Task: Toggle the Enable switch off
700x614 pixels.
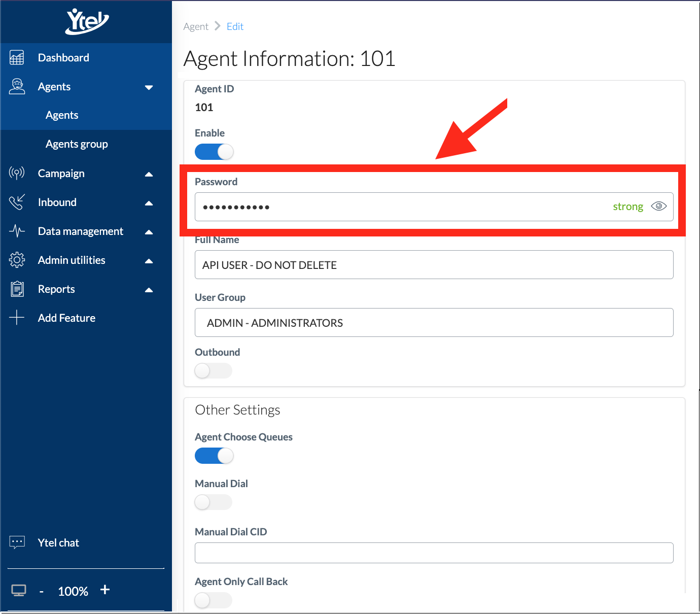Action: [214, 152]
